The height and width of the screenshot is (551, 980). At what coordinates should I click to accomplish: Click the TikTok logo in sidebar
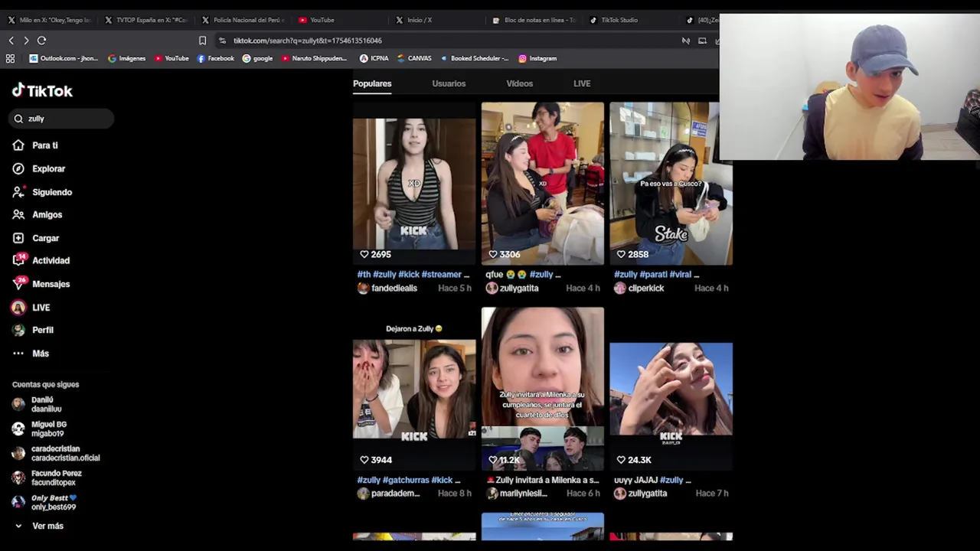[x=42, y=90]
